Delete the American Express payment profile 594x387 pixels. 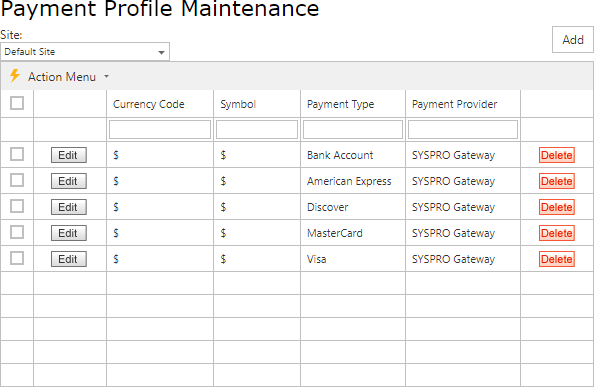pyautogui.click(x=556, y=181)
